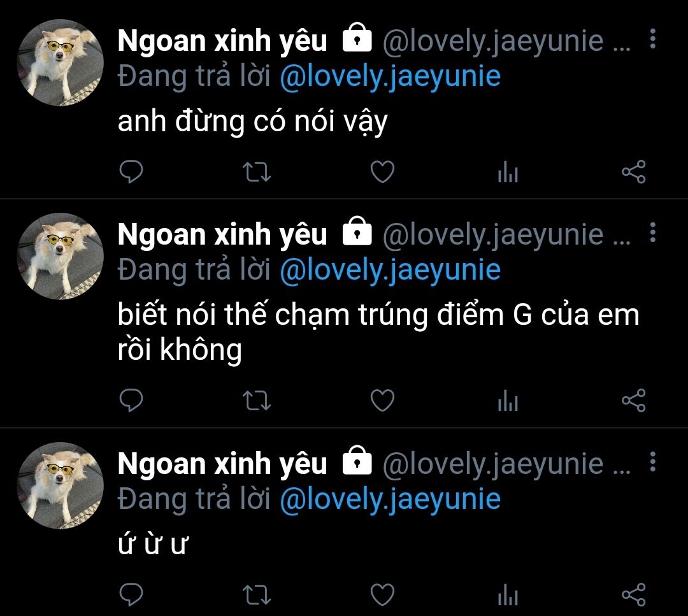The width and height of the screenshot is (688, 616).
Task: Retweet the 'anh đừng có nói vậy' tweet
Action: (257, 172)
